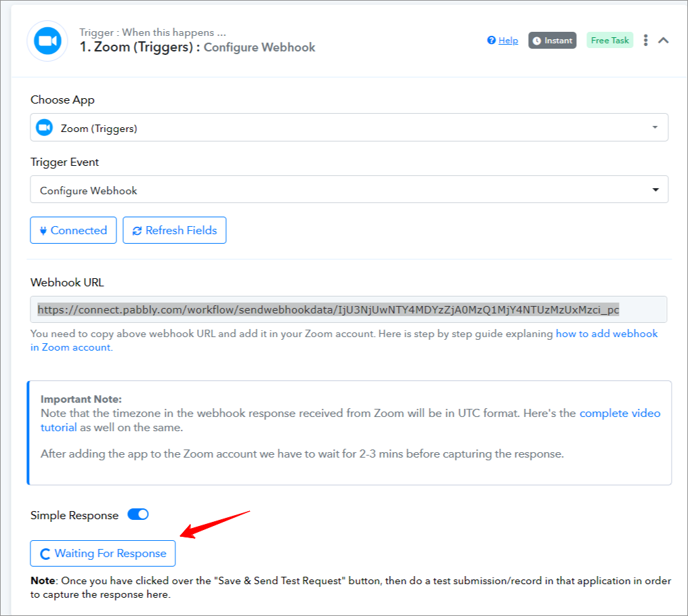Screen dimensions: 688x616
Task: Click the 'Important Note:' heading
Action: point(81,399)
